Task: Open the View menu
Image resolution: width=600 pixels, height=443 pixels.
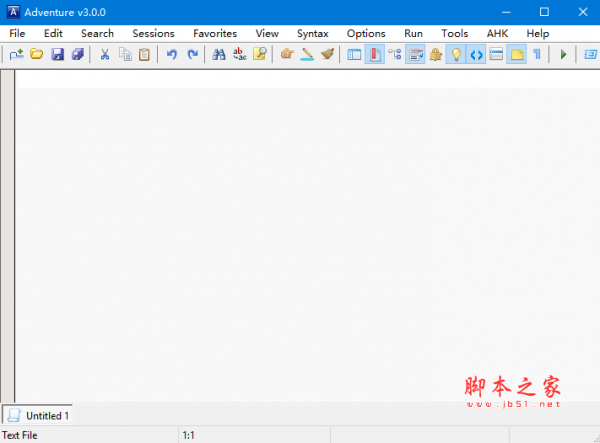Action: [267, 34]
